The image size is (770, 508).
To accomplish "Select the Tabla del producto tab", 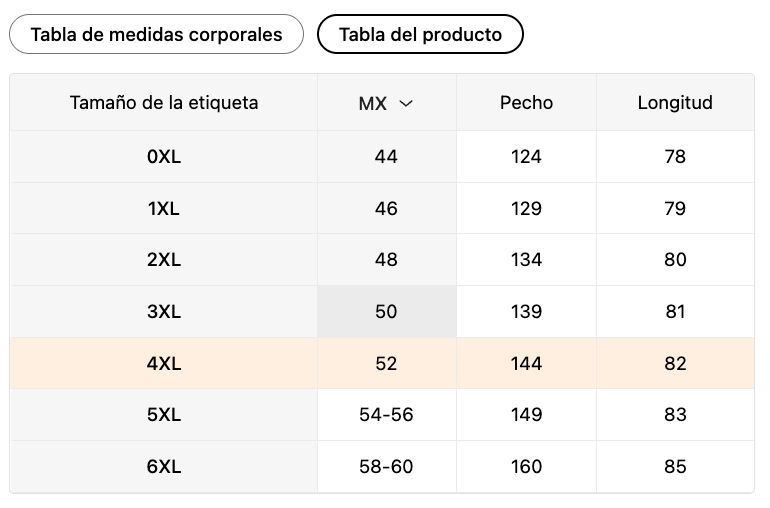I will [420, 34].
